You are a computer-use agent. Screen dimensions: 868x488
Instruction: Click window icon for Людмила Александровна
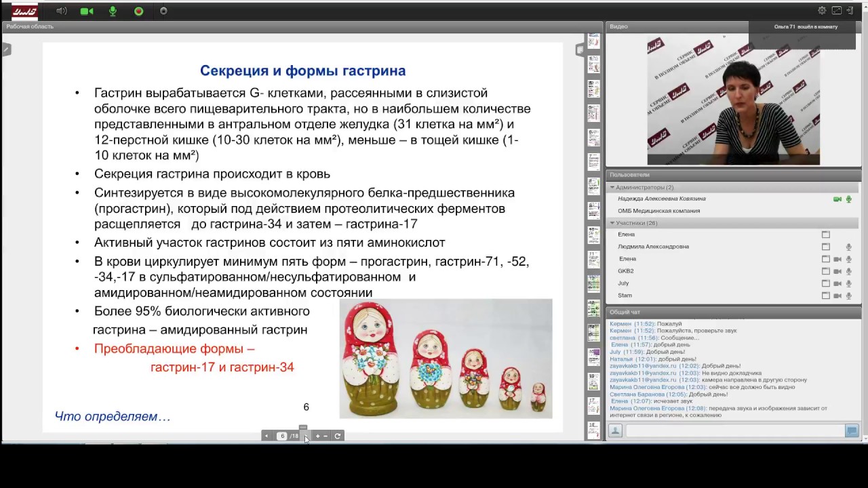[x=825, y=247]
